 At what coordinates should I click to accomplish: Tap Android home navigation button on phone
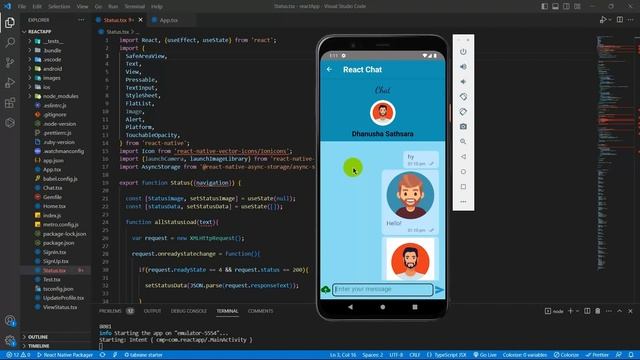[382, 307]
